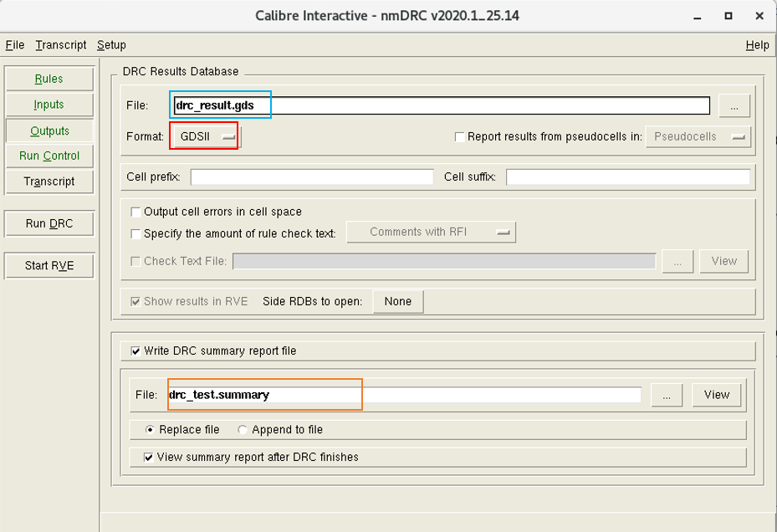Enable output cell errors in cell space
Screen dimensions: 777x532
click(135, 212)
